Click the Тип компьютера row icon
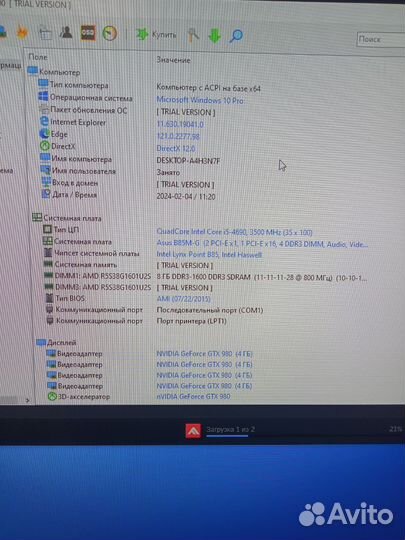Screen dimensions: 405x540 point(43,84)
